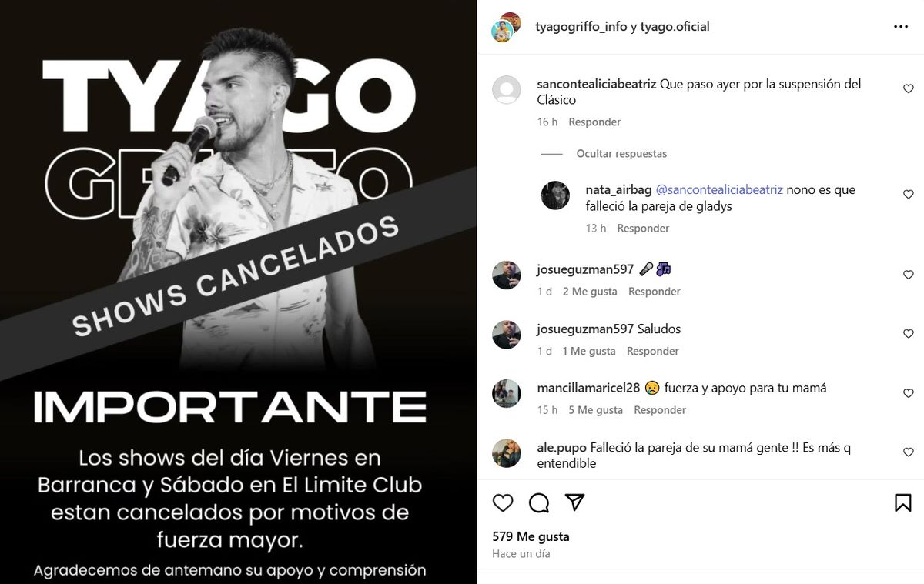Like mancillamaricel28's comment heart
Screen dimensions: 924x584
click(908, 393)
